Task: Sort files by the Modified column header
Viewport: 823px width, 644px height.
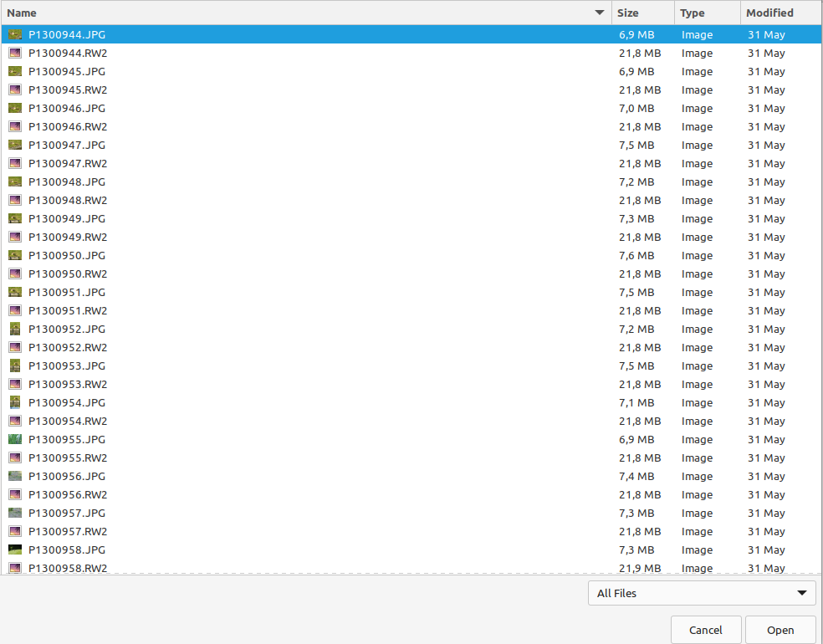Action: tap(781, 13)
